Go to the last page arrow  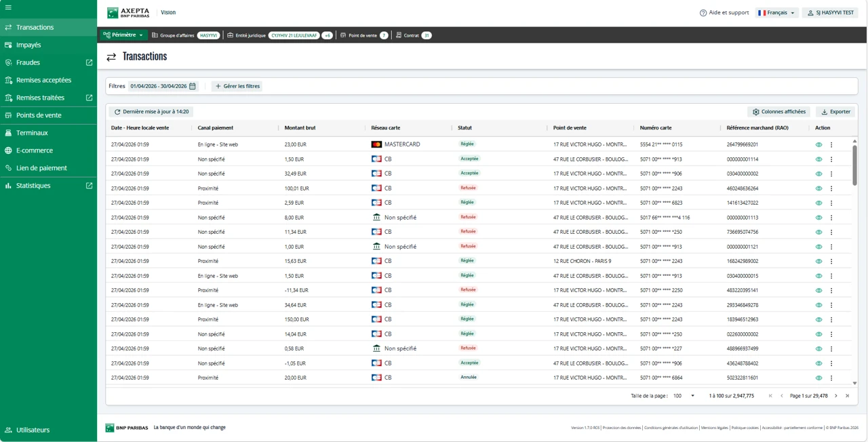(847, 396)
